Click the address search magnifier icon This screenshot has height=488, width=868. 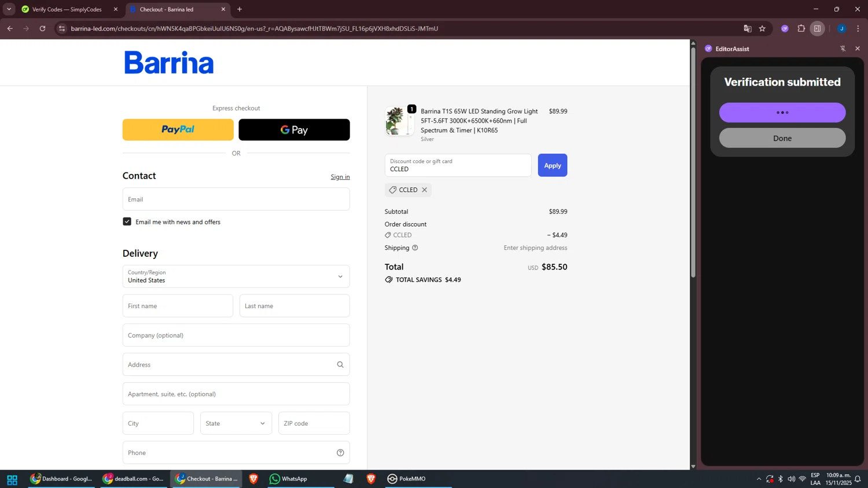[340, 365]
